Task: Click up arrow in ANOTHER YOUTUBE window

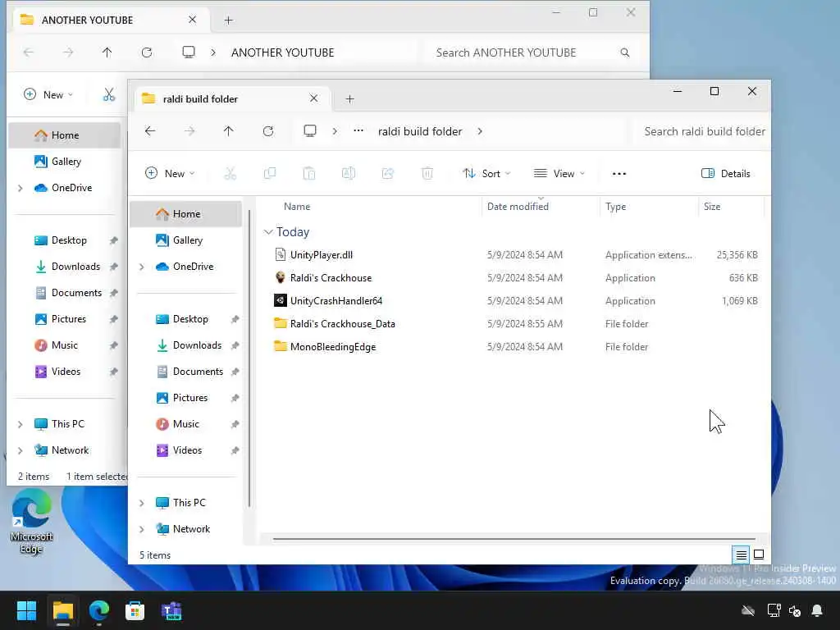Action: coord(107,52)
